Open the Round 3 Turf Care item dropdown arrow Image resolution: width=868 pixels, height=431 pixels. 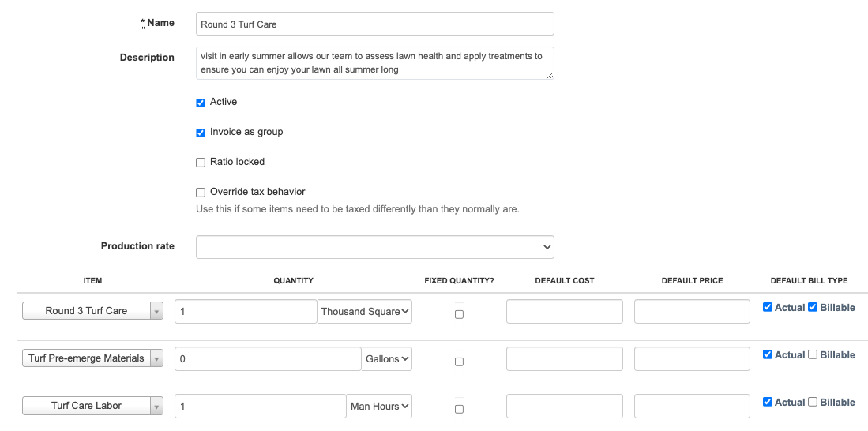tap(156, 312)
